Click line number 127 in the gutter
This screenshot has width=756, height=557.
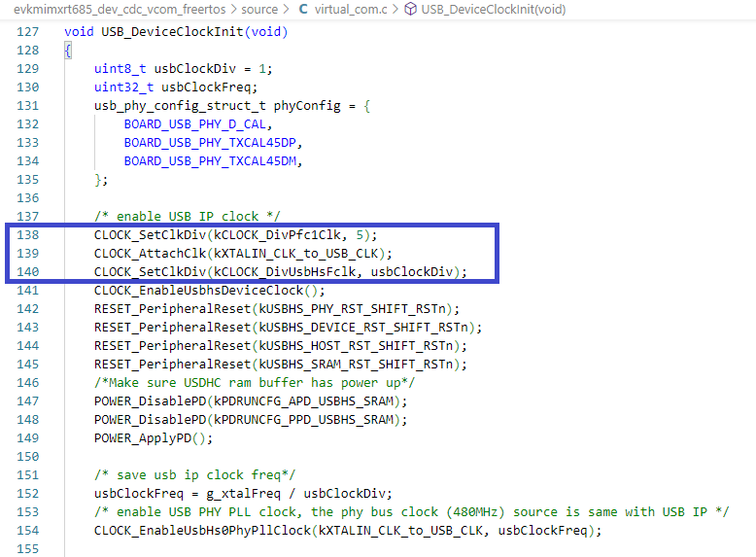click(28, 31)
